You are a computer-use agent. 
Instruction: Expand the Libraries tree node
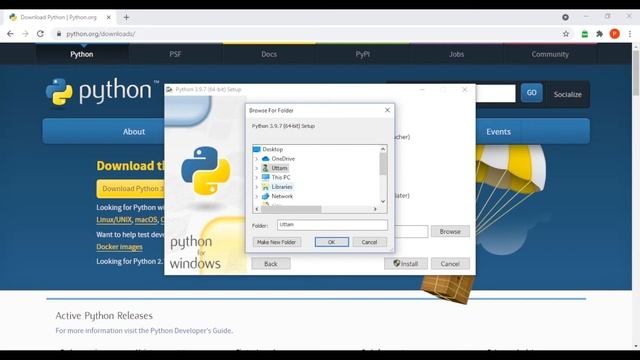256,187
